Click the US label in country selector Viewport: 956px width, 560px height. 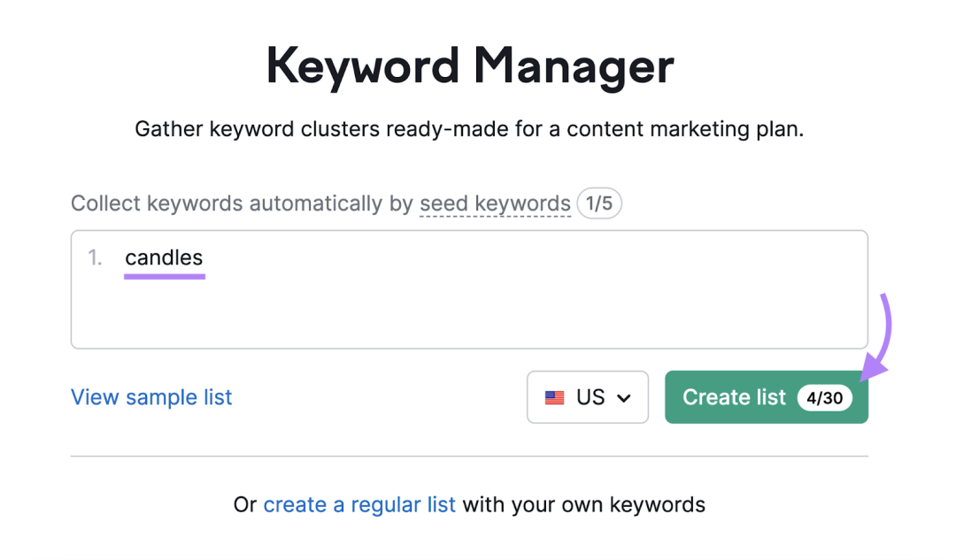(x=590, y=397)
